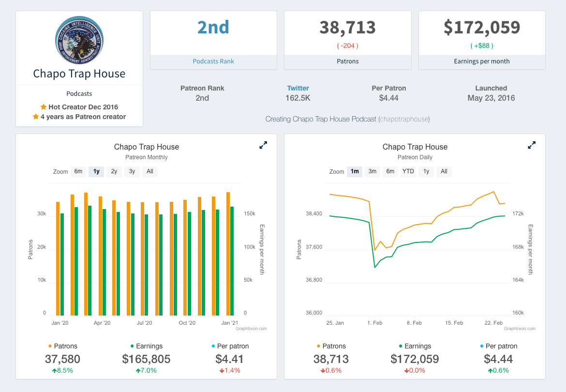The image size is (566, 392).
Task: Click the orange patrons bar above Jan '21
Action: pos(228,254)
